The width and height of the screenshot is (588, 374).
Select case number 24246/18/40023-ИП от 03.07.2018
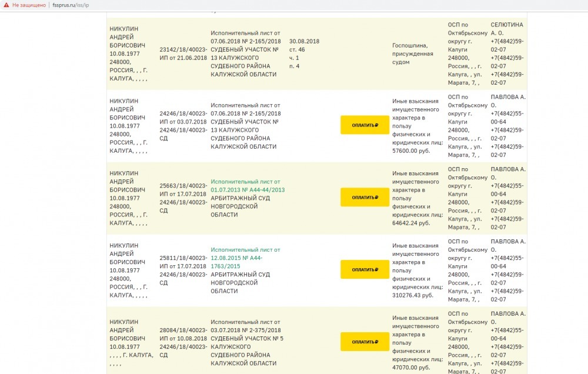point(183,118)
